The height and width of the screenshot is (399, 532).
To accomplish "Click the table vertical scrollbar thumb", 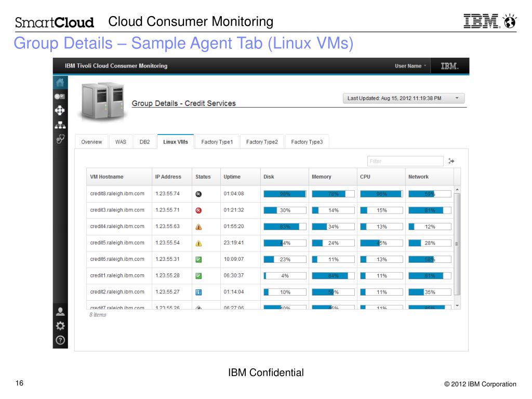I will [x=457, y=244].
